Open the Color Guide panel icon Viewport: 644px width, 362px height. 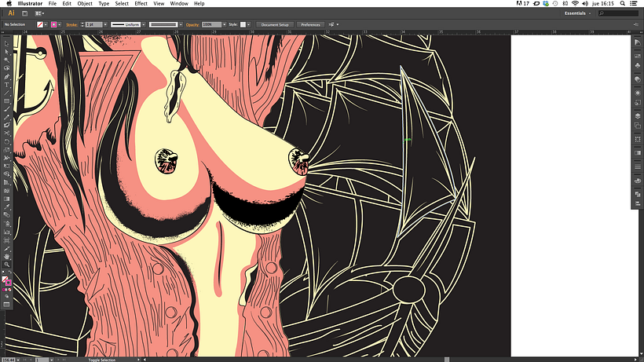[x=638, y=42]
